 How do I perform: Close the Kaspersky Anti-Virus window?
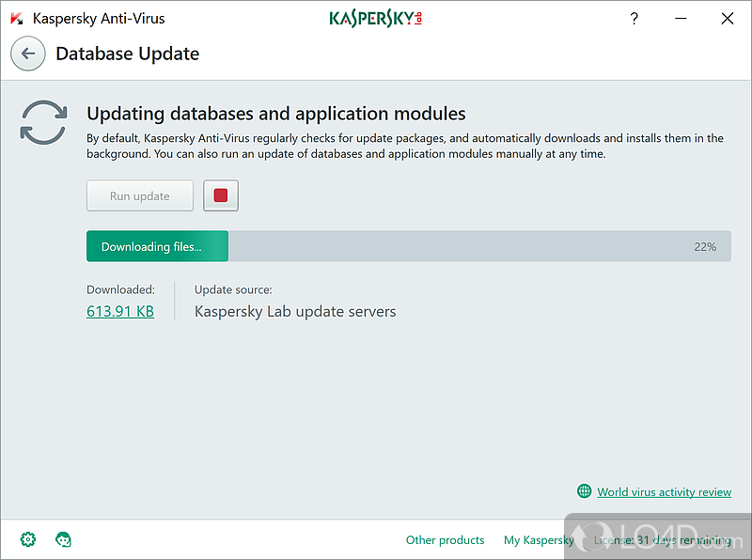point(727,18)
